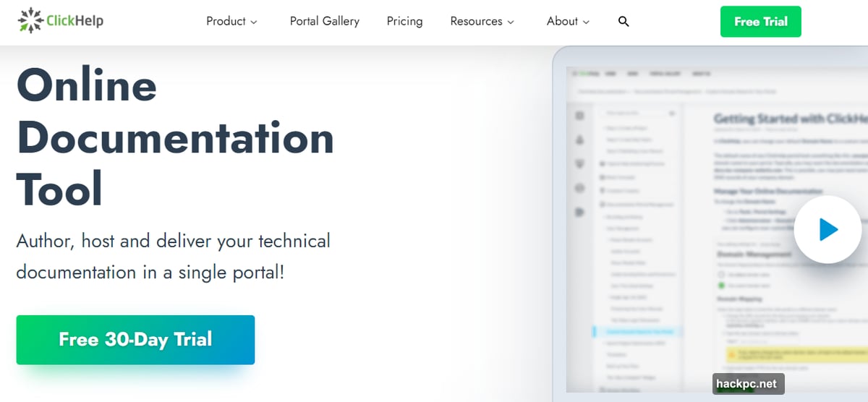Screen dimensions: 868x402
Task: Click the highlighted item in the preview's navigation tree
Action: [637, 331]
